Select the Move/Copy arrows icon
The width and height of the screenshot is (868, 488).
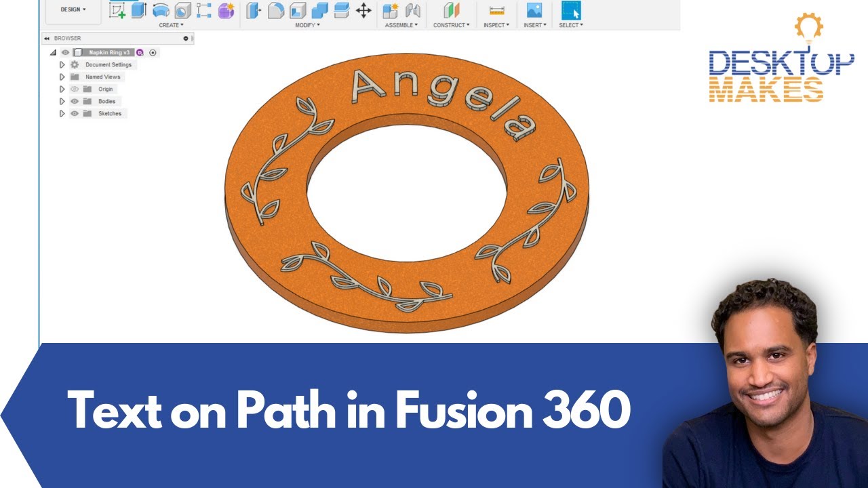pyautogui.click(x=363, y=10)
